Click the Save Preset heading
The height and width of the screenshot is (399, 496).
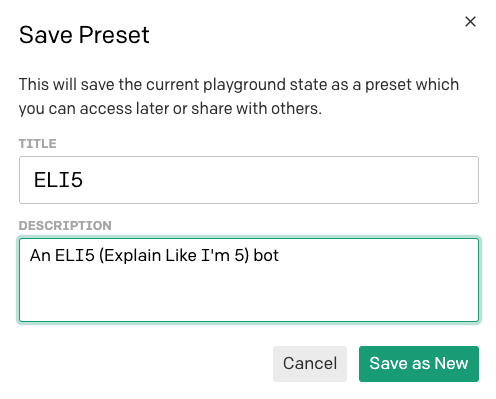tap(84, 35)
